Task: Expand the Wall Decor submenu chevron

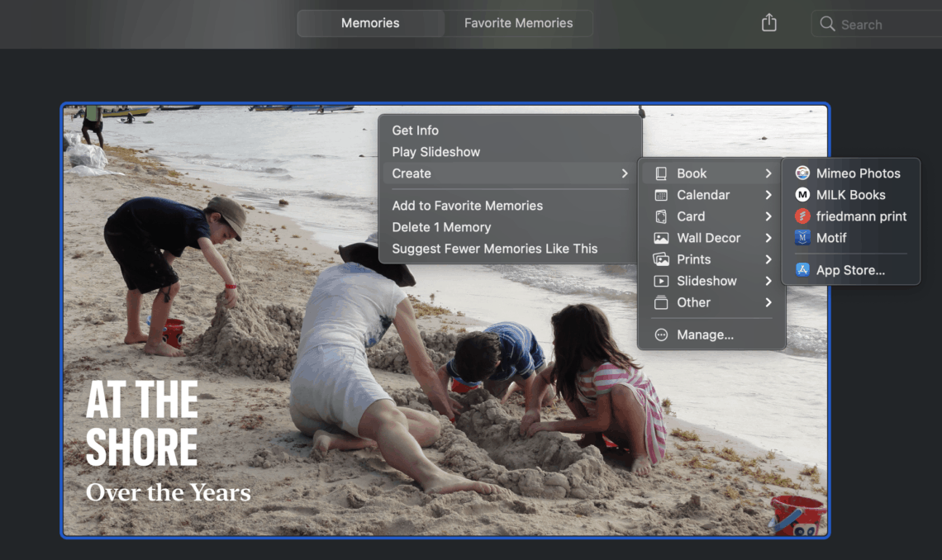Action: tap(768, 238)
